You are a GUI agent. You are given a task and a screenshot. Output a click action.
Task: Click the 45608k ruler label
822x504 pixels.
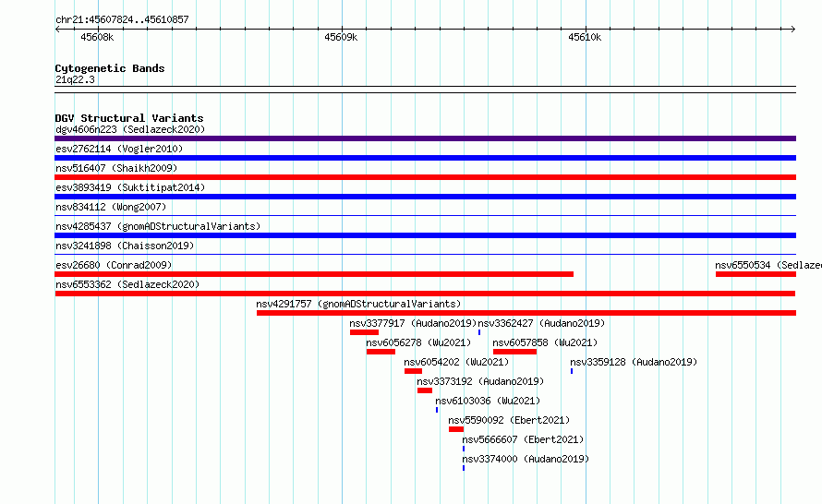pos(97,37)
